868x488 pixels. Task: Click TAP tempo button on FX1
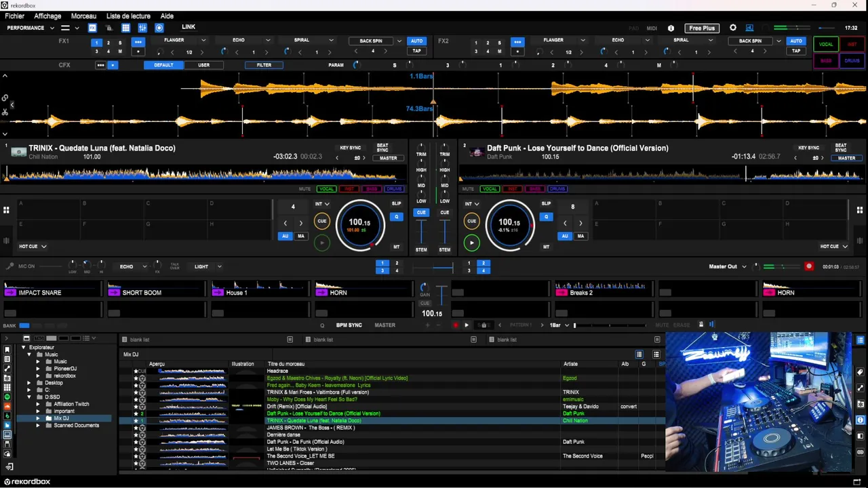(416, 51)
